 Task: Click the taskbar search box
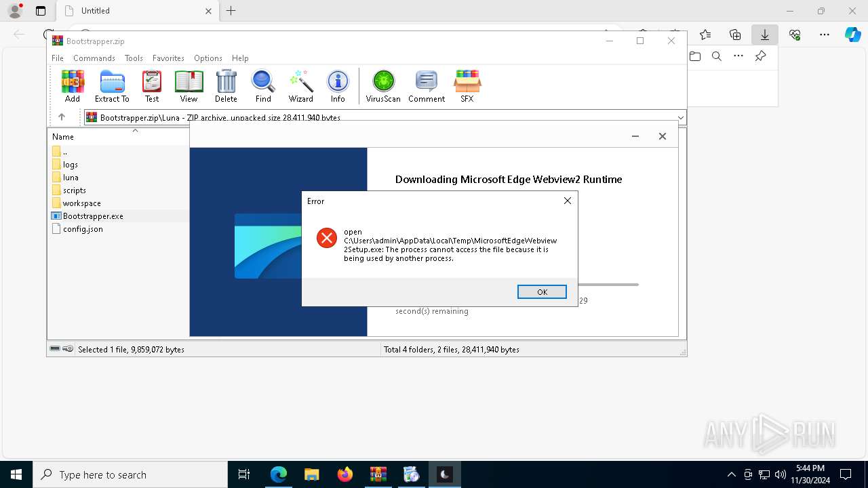coord(130,474)
